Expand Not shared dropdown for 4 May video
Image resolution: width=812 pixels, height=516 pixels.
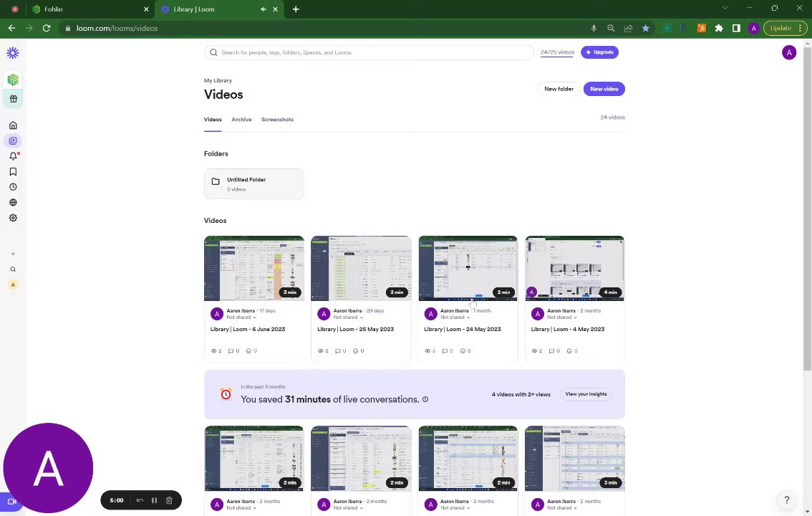[x=562, y=317]
